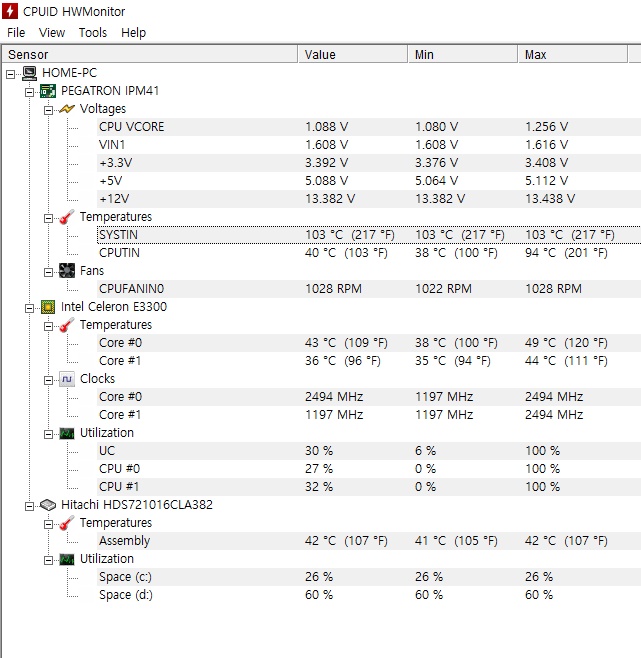The height and width of the screenshot is (658, 641).
Task: Click the motherboard Temperatures thermometer icon
Action: click(67, 217)
